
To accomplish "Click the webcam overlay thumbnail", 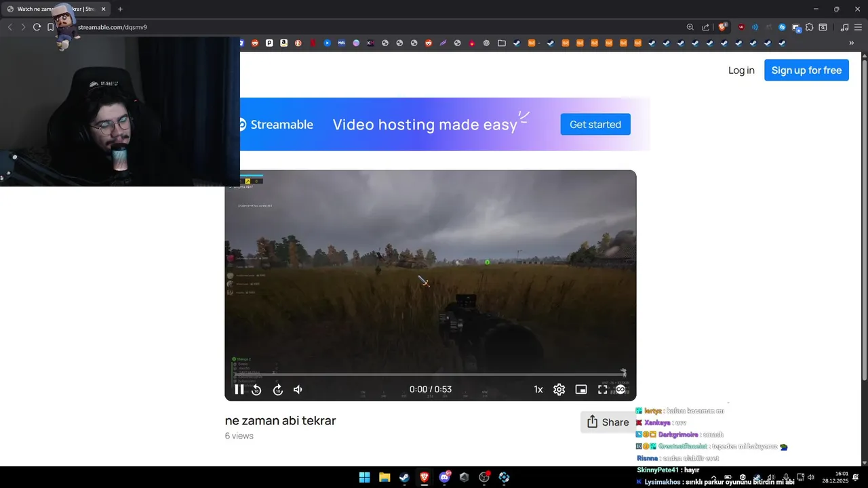I will 120,112.
